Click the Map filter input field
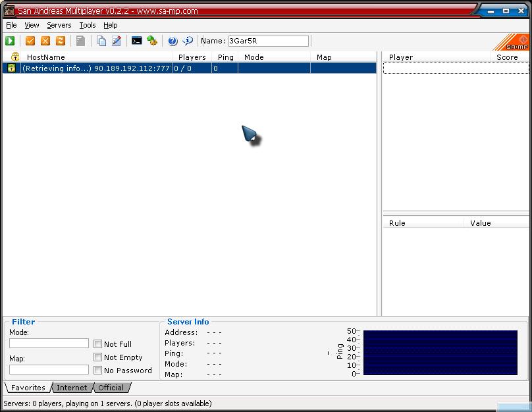The width and height of the screenshot is (532, 412). (x=49, y=370)
